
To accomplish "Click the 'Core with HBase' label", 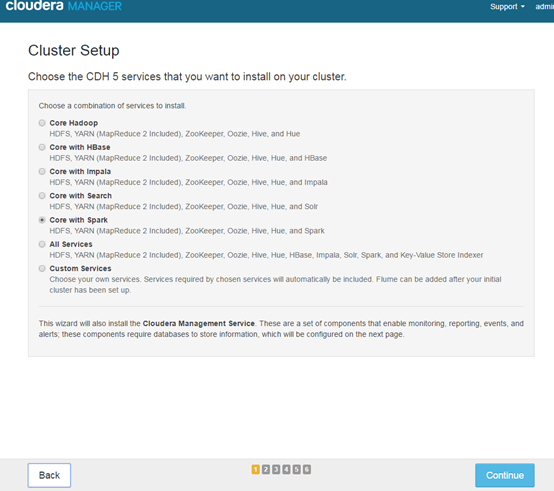I will (x=80, y=147).
